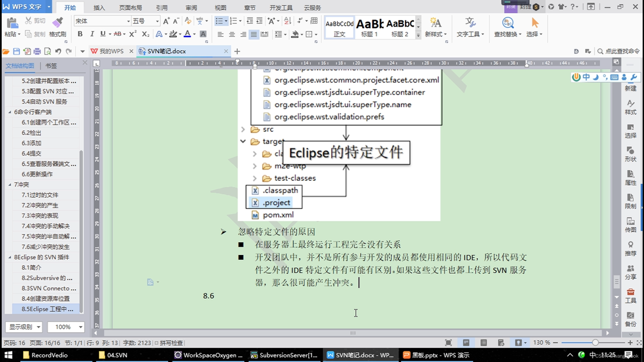Switch to the 开发工具 ribbon tab
This screenshot has width=644, height=362.
point(281,7)
